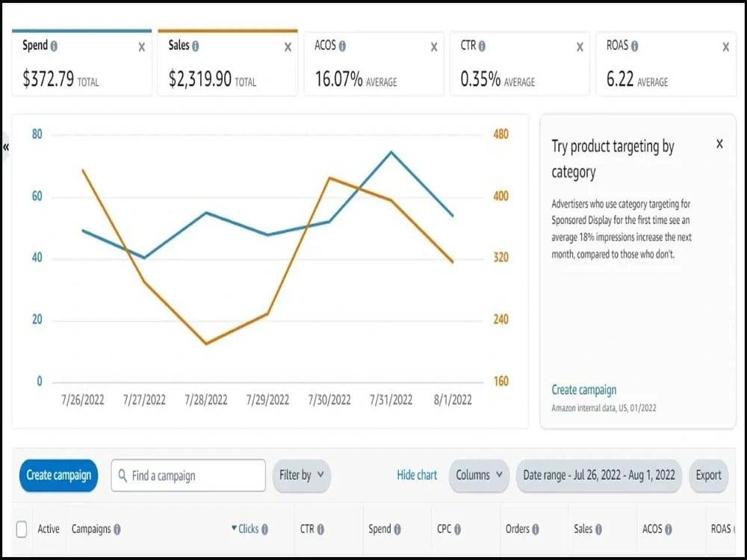Viewport: 747px width, 560px height.
Task: Click the $372.79 total spend value
Action: pos(48,79)
